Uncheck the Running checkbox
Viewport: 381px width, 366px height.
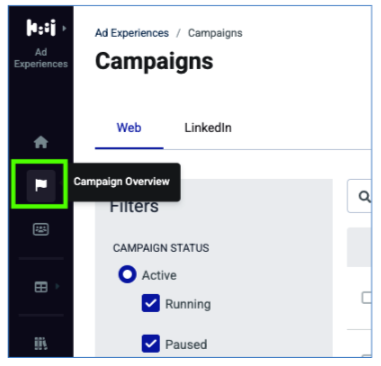click(151, 303)
